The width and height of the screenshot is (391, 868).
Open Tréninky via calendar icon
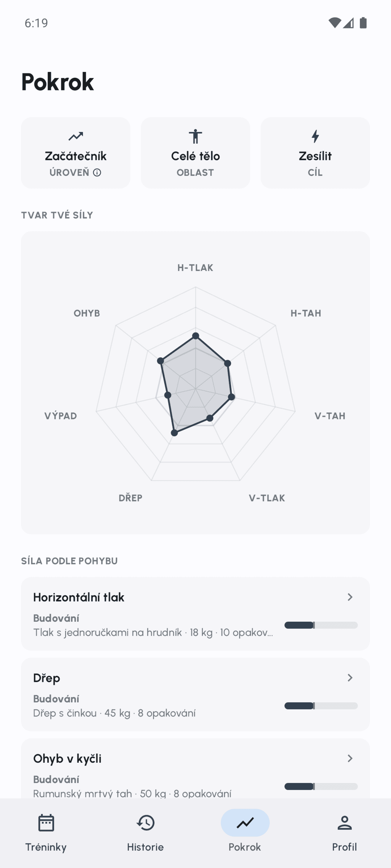(46, 823)
